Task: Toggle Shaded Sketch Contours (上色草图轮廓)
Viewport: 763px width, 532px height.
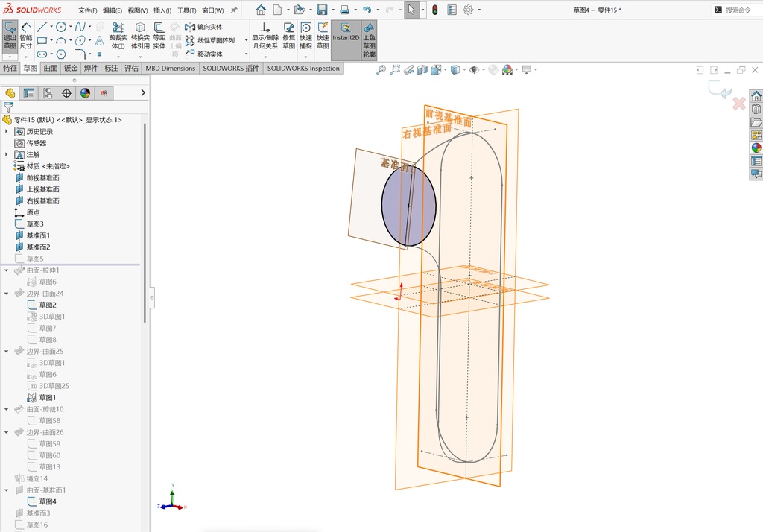Action: tap(369, 40)
